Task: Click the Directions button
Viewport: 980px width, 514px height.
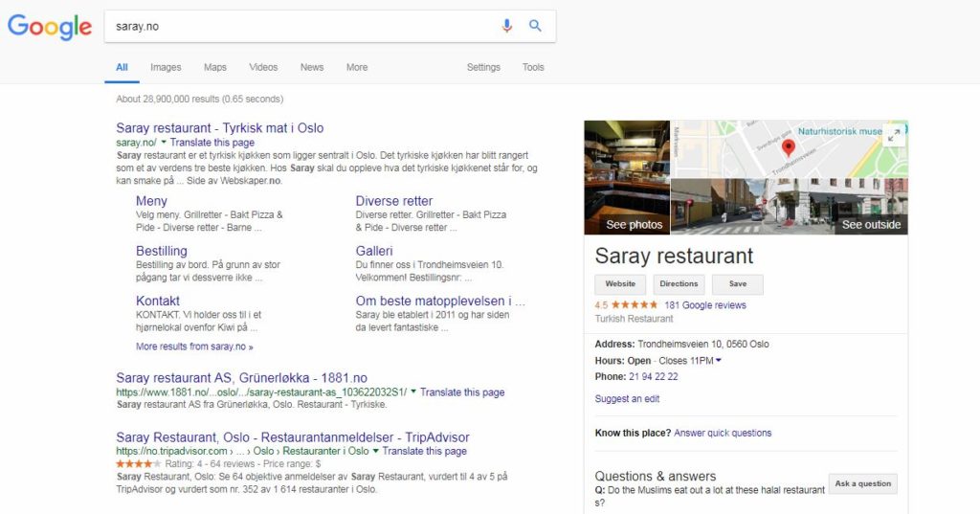Action: 679,284
